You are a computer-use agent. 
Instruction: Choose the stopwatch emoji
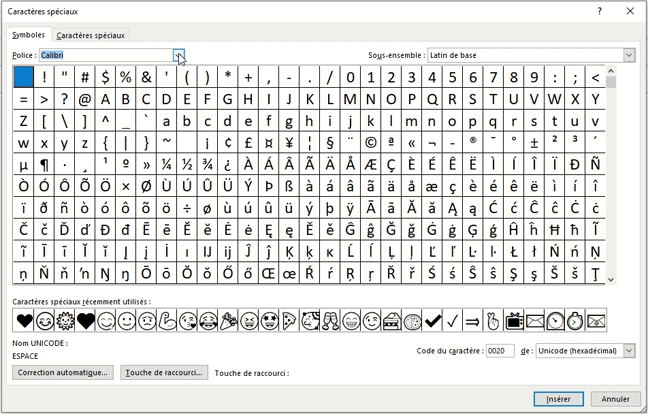click(575, 321)
